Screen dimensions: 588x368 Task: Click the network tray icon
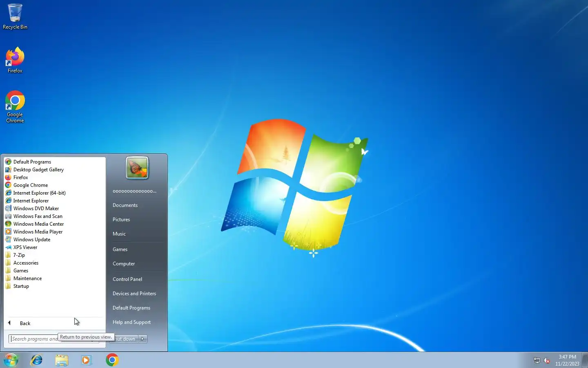537,360
